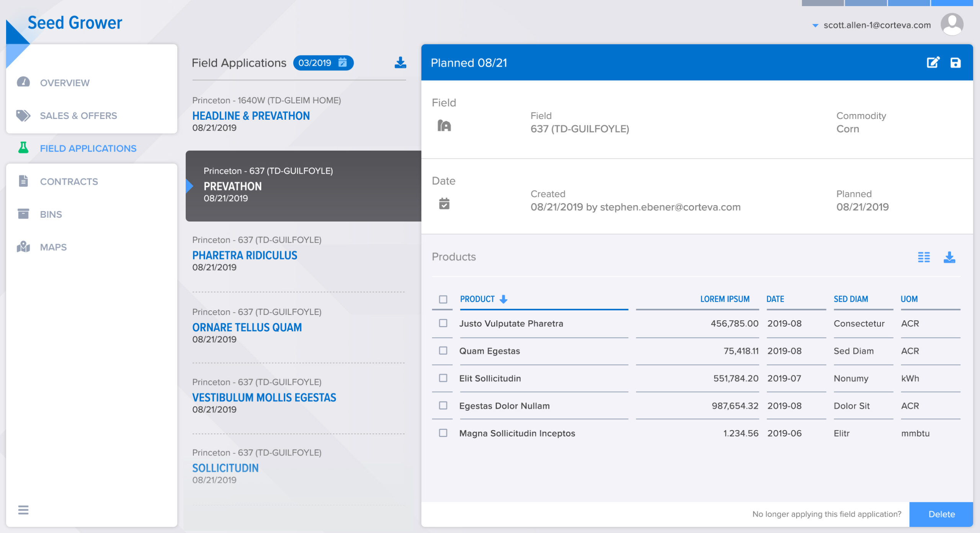Screen dimensions: 980x533
Task: Open calendar icon in 03/2019 date pill
Action: (343, 62)
